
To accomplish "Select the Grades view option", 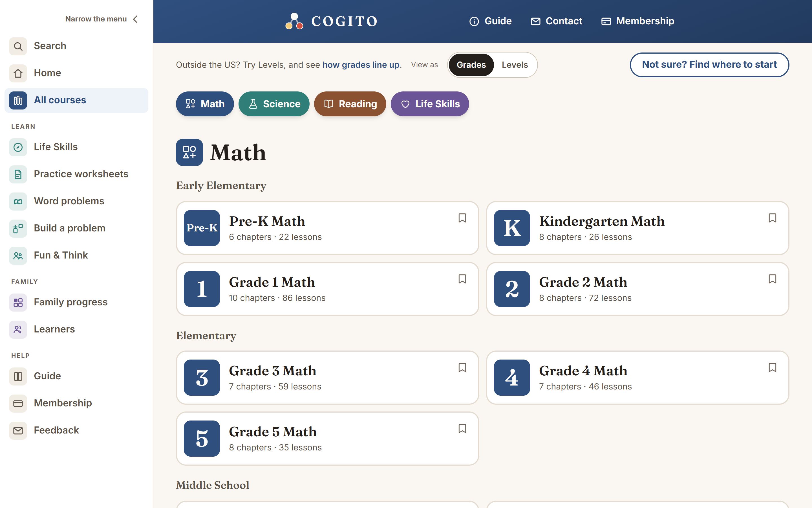I will point(471,65).
